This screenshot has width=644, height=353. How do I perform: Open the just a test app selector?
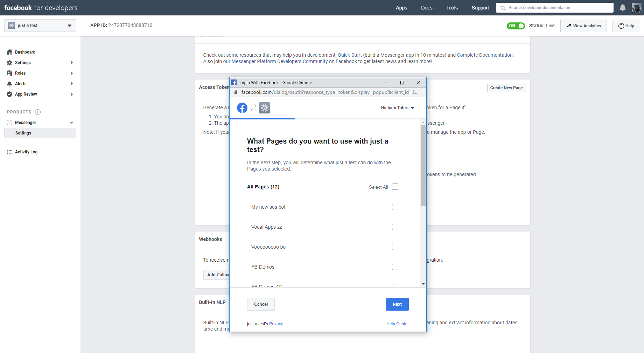tap(40, 26)
